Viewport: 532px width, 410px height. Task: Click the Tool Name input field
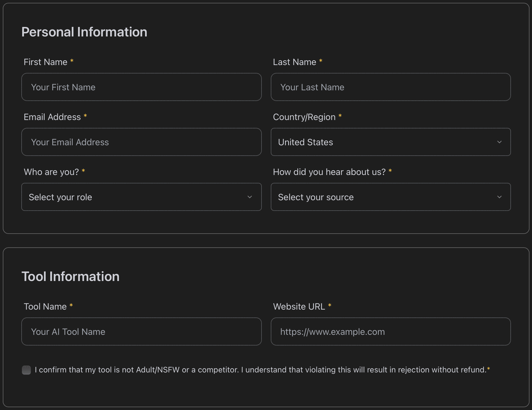(141, 331)
